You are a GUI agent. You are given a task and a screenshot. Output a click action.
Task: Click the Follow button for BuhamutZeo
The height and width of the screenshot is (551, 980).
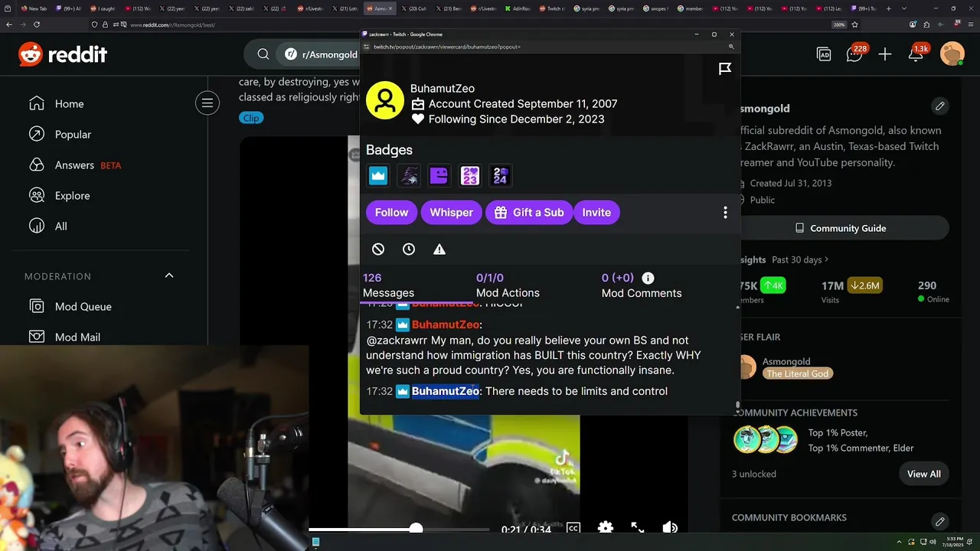(391, 213)
